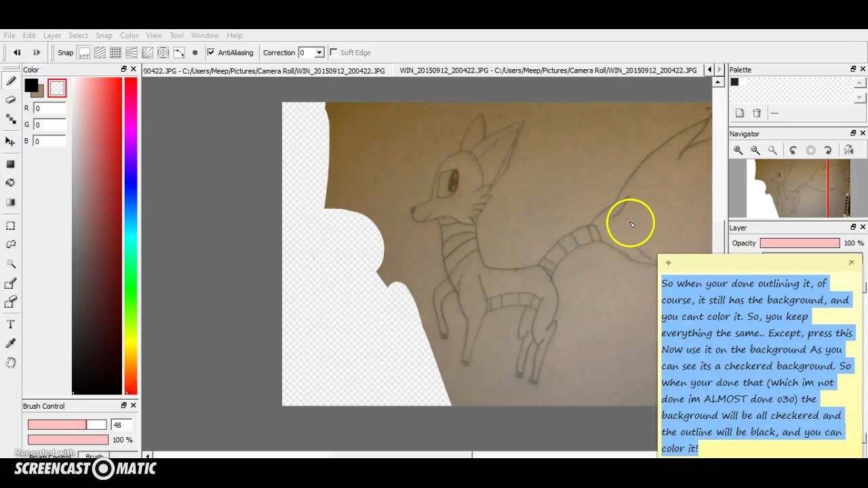Screen dimensions: 868x488
Task: Open the Layer menu
Action: click(52, 35)
